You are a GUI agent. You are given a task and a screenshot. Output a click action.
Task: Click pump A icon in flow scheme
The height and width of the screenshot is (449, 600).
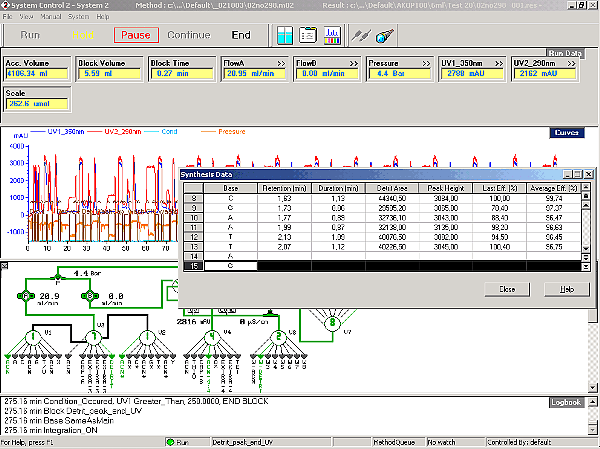point(26,297)
